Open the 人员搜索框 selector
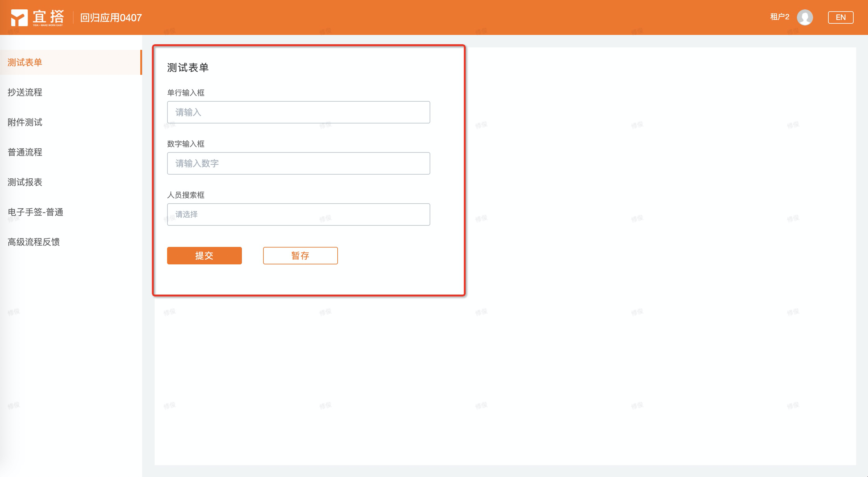868x477 pixels. (x=298, y=214)
